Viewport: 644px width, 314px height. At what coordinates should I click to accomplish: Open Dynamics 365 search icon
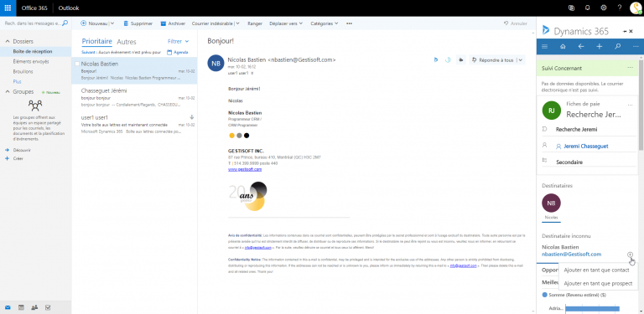pos(617,46)
